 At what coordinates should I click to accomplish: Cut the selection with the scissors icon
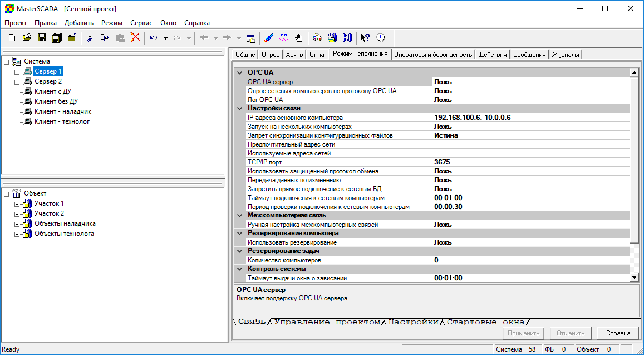pos(90,38)
